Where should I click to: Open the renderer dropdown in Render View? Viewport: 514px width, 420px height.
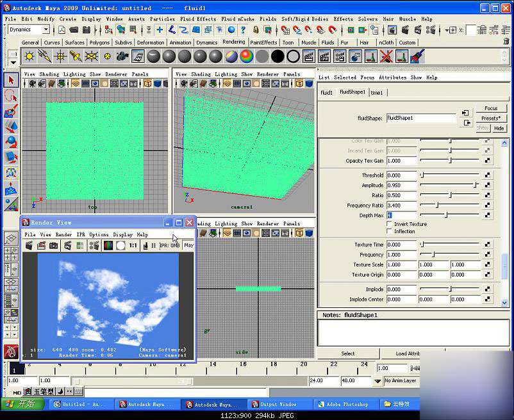coord(189,245)
